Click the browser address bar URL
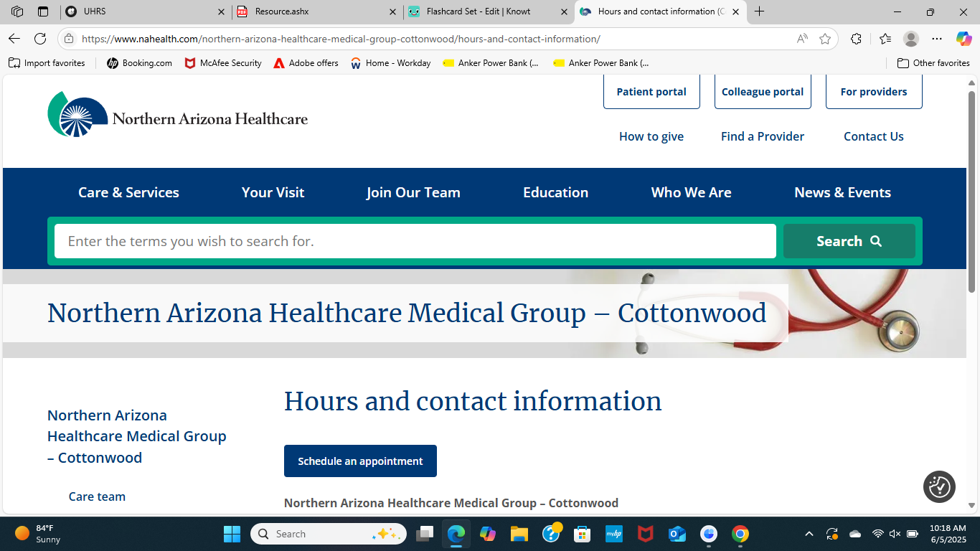Image resolution: width=980 pixels, height=551 pixels. 341,39
